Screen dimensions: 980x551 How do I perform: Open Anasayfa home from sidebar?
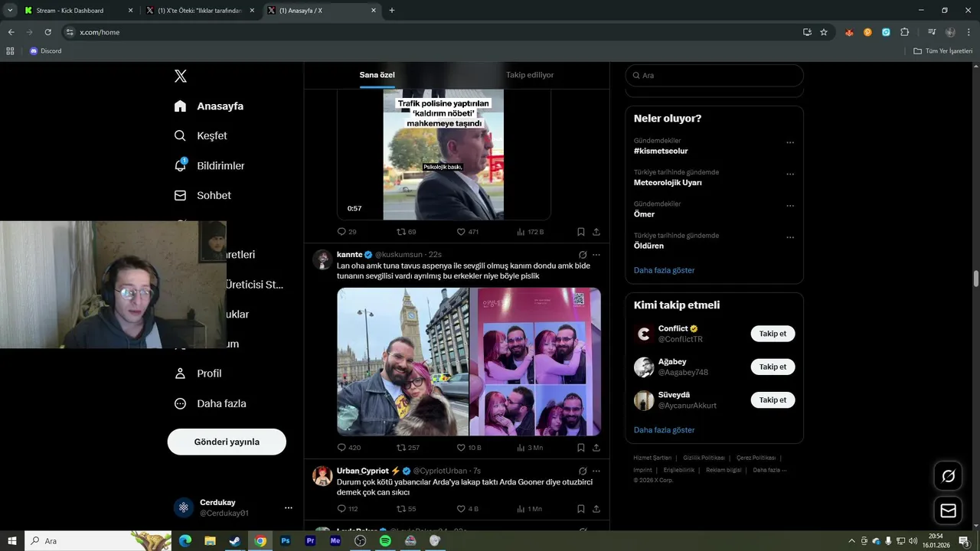pyautogui.click(x=209, y=106)
